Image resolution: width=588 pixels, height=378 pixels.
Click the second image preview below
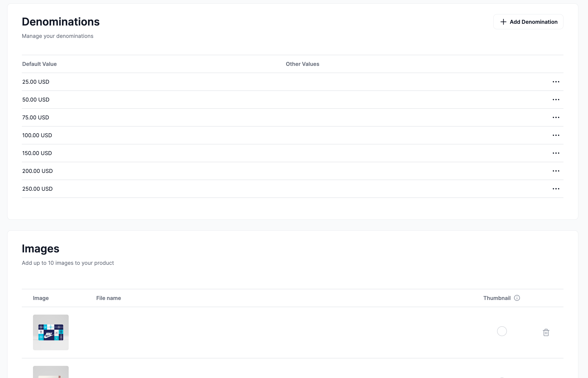point(51,373)
